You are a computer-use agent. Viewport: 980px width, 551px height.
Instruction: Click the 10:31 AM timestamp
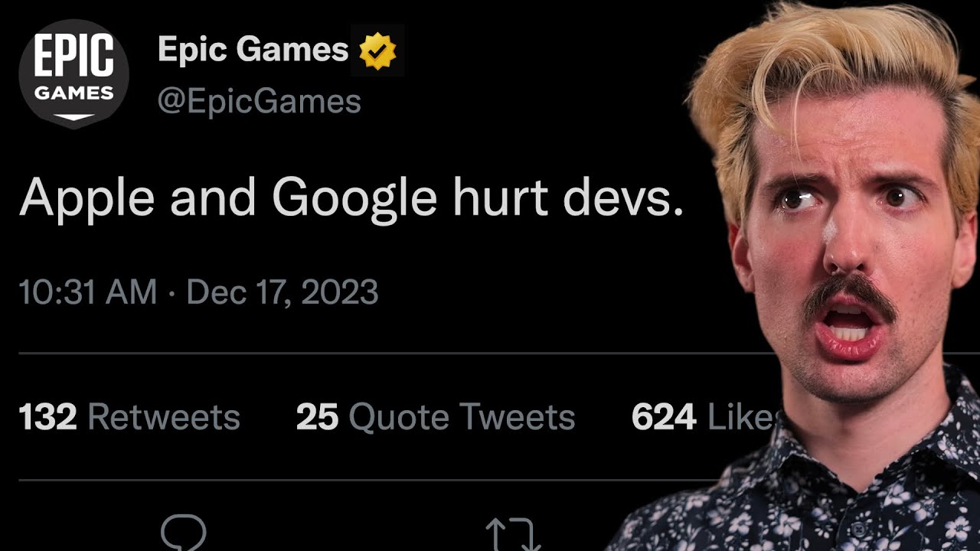pyautogui.click(x=87, y=293)
